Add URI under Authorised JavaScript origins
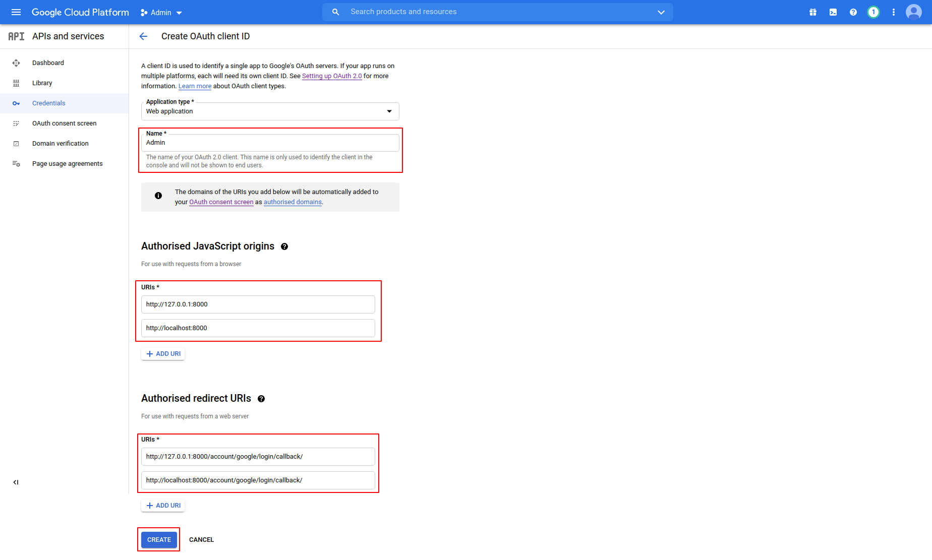Image resolution: width=932 pixels, height=560 pixels. point(163,354)
